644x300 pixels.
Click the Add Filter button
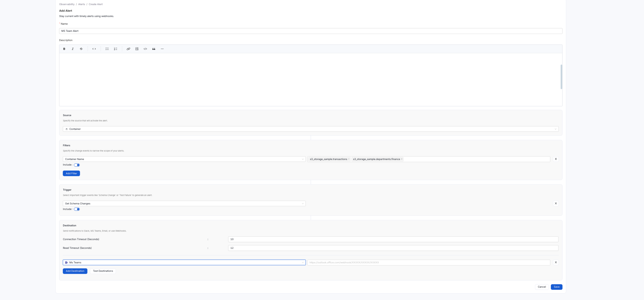pyautogui.click(x=71, y=173)
